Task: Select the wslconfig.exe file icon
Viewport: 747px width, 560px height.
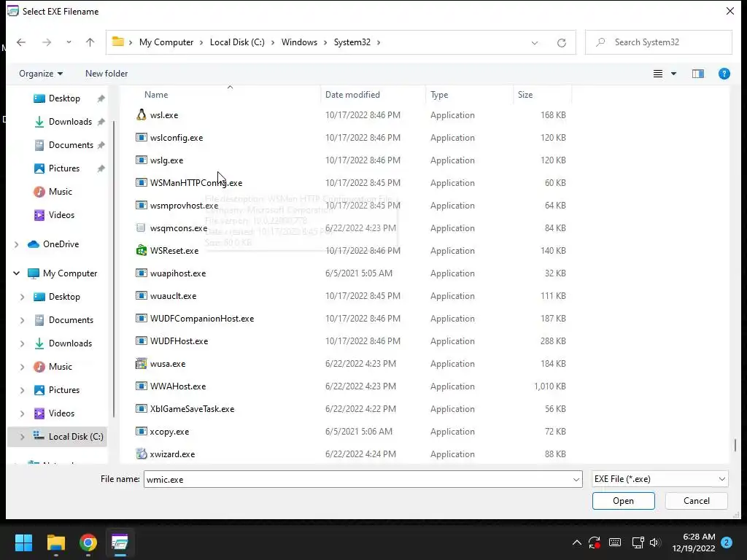Action: tap(141, 137)
